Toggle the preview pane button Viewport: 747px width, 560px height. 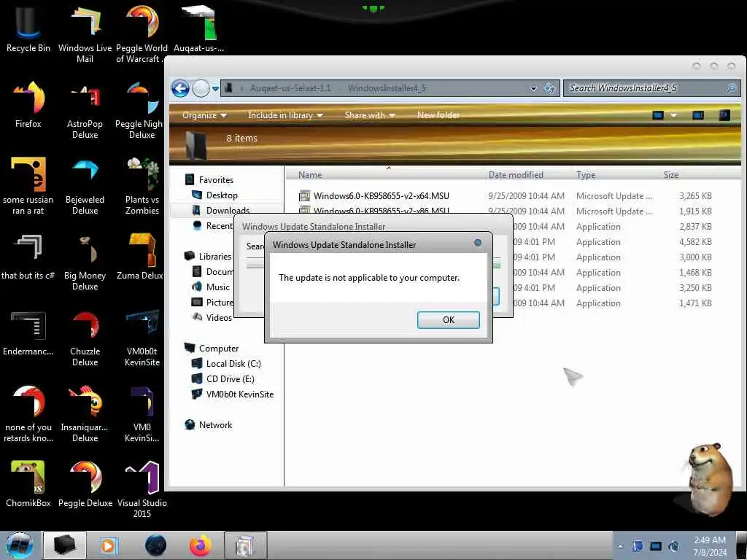coord(698,115)
